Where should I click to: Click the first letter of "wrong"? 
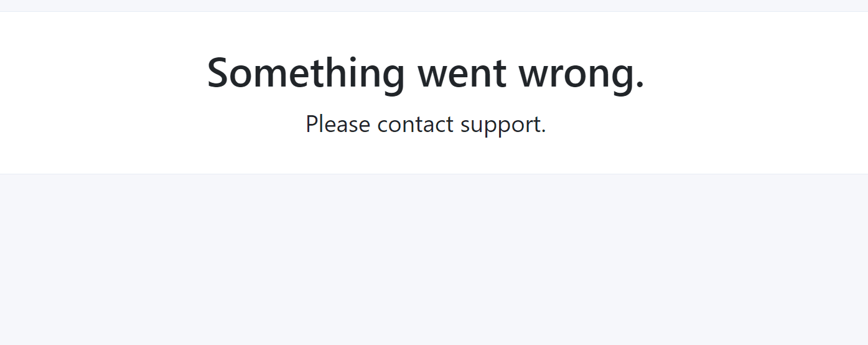point(534,77)
